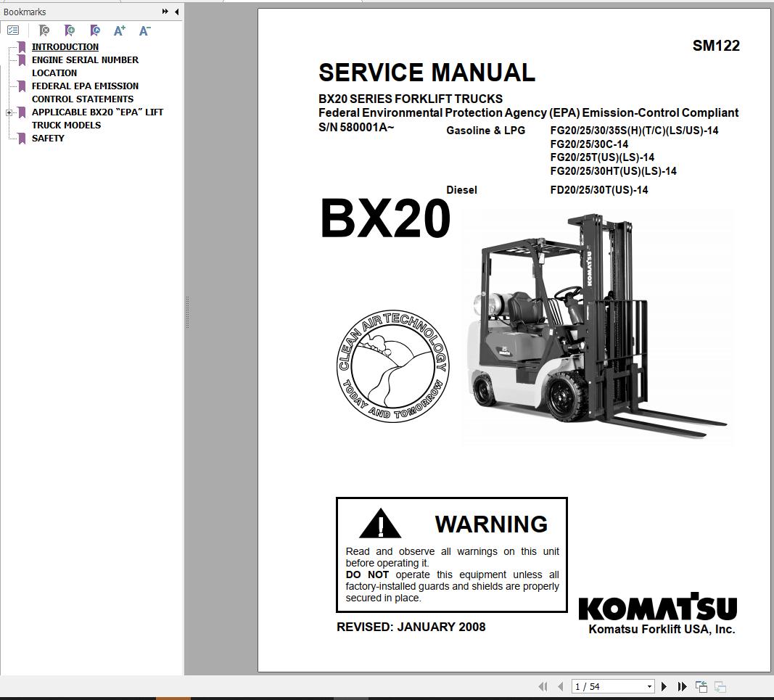This screenshot has width=774, height=700.
Task: Click the FD20/25/30T(US)-14 diesel model text
Action: 598,189
